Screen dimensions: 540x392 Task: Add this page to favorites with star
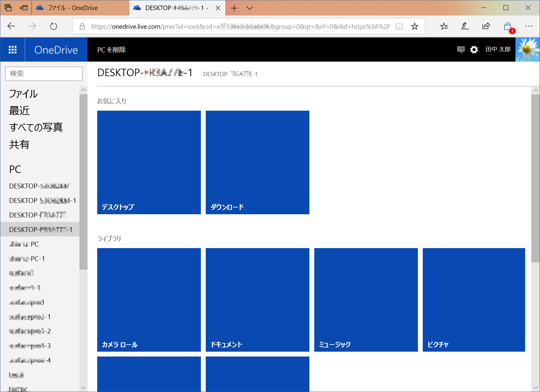pos(415,26)
